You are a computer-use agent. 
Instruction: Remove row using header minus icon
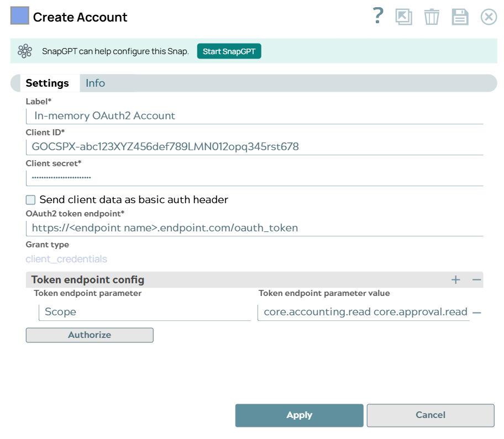(476, 280)
